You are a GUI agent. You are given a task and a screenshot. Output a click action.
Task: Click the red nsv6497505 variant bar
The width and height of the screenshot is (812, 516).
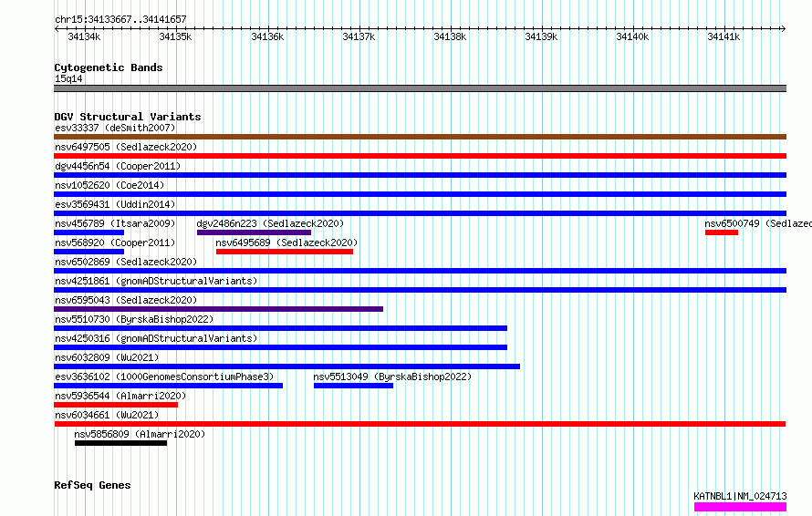pos(420,156)
